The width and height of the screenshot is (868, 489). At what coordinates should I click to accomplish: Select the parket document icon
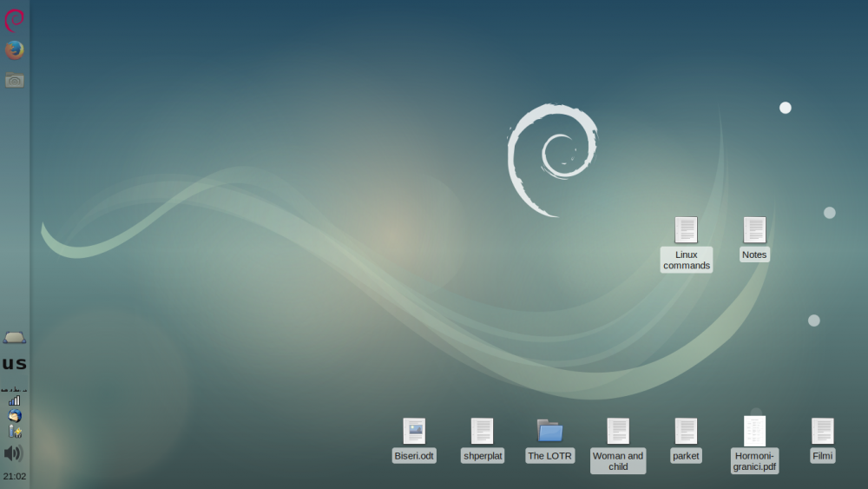686,431
